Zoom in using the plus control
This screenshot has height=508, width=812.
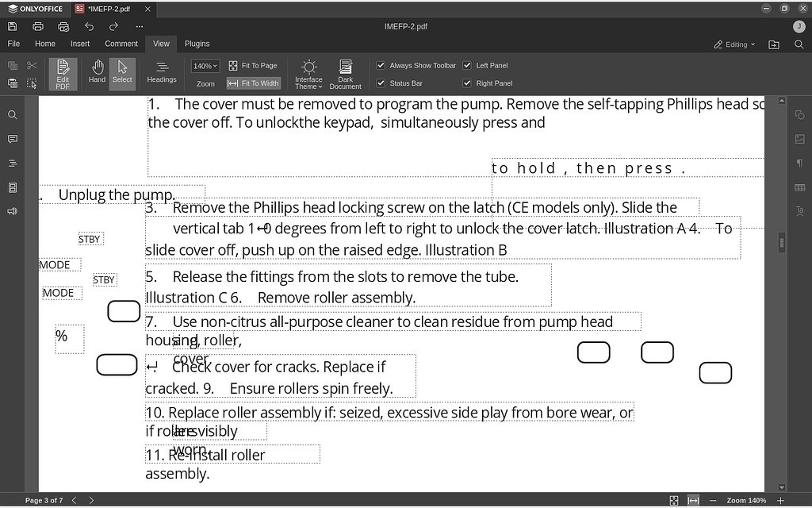(x=779, y=501)
